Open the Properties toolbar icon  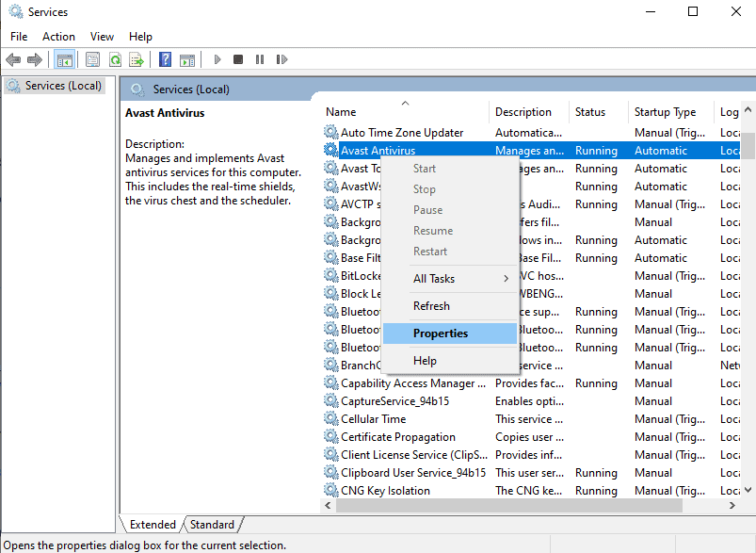(92, 60)
